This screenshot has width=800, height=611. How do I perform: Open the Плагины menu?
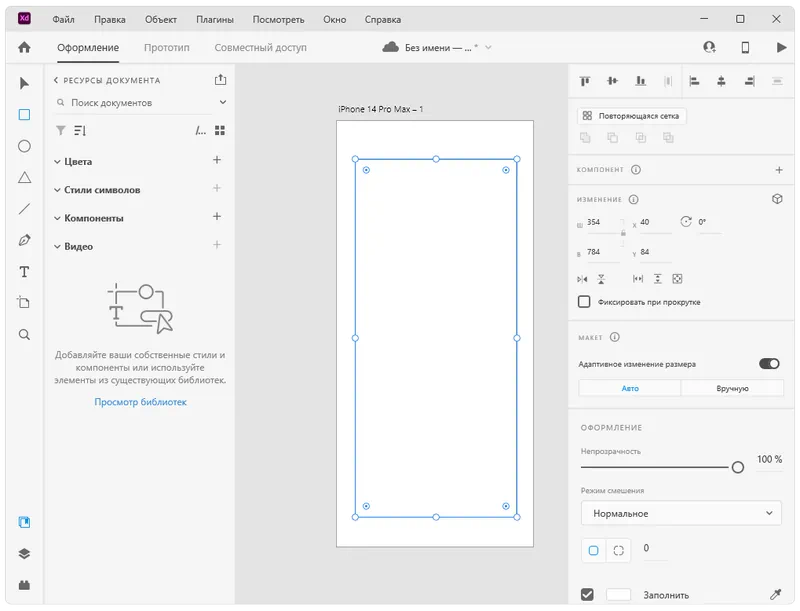pos(215,19)
